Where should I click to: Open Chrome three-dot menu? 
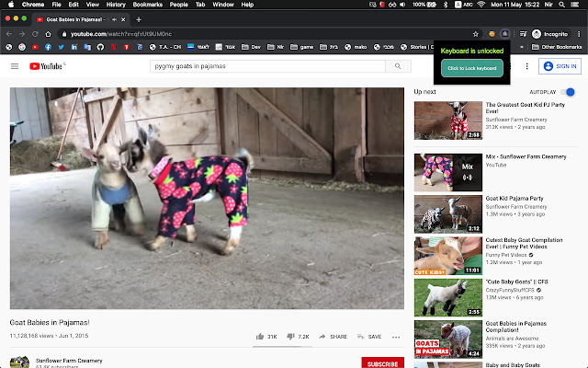(x=579, y=34)
